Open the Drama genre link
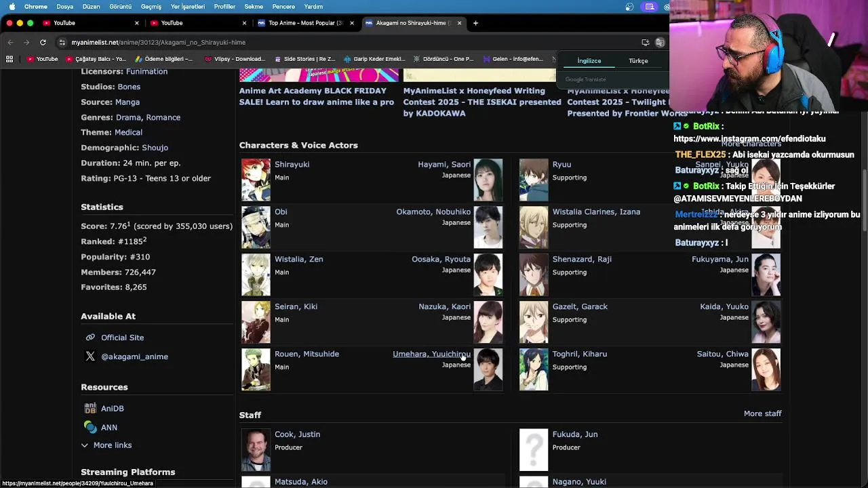 [128, 117]
